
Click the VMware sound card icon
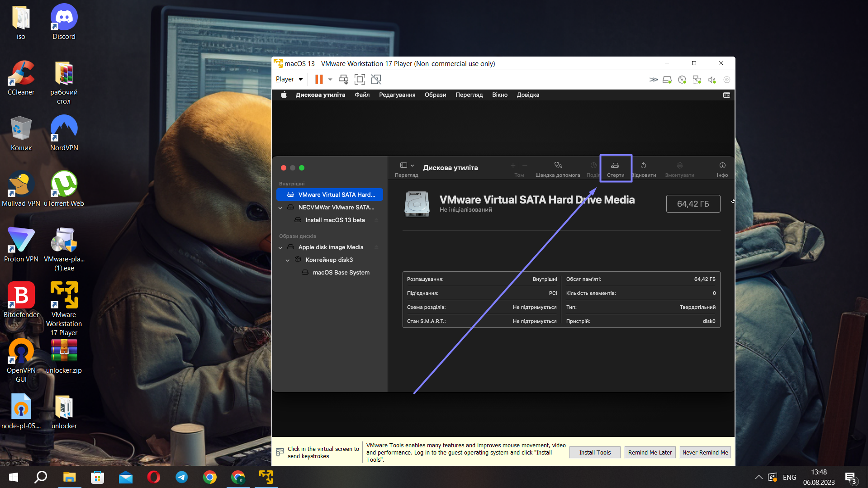712,80
